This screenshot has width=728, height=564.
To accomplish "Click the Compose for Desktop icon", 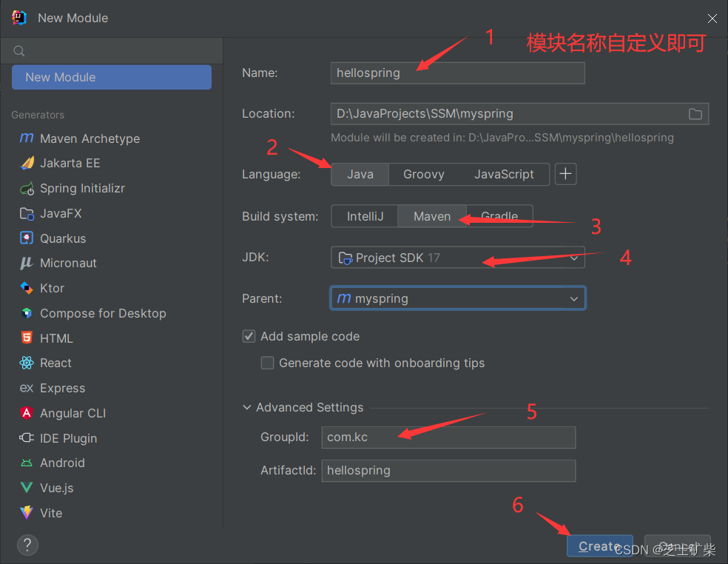I will 27,312.
